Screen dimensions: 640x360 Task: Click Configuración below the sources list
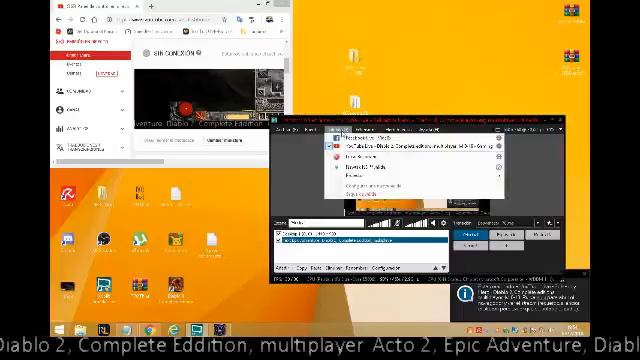click(386, 268)
